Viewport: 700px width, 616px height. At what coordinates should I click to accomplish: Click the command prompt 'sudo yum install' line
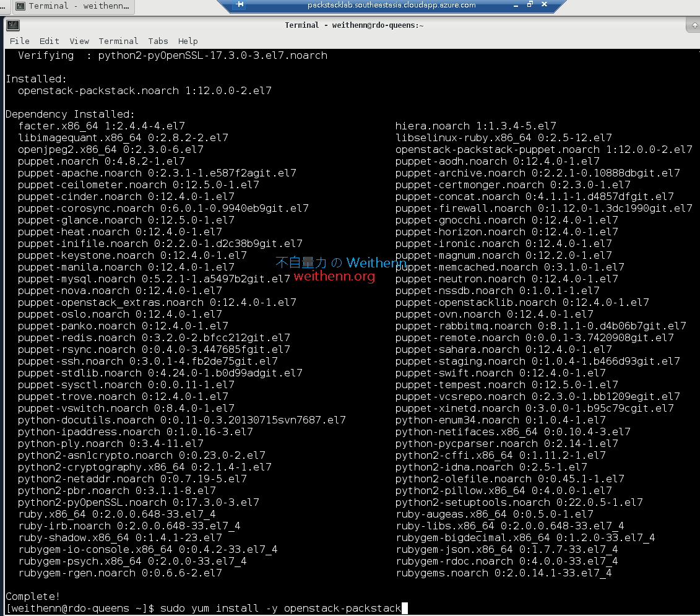tap(206, 609)
